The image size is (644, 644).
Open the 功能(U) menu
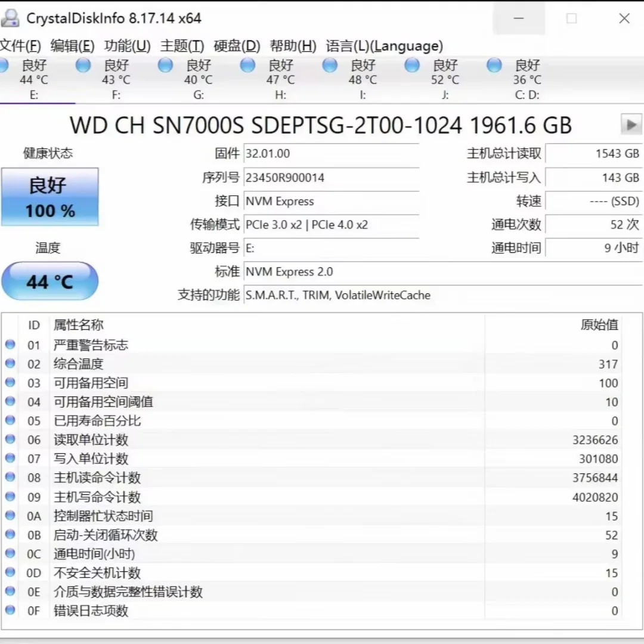pyautogui.click(x=128, y=45)
